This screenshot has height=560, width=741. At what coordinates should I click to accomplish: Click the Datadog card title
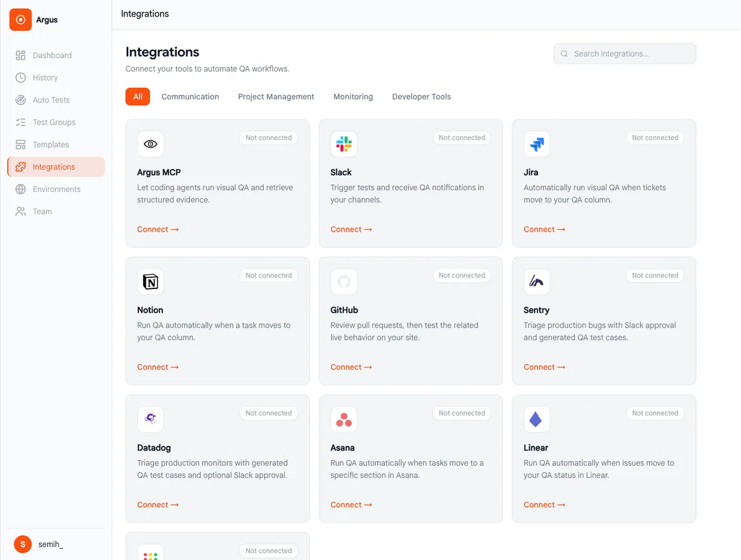pos(154,448)
